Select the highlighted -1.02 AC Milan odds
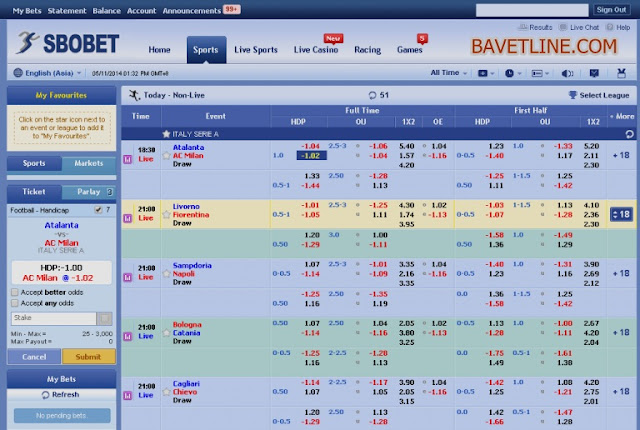The image size is (640, 430). tap(311, 155)
